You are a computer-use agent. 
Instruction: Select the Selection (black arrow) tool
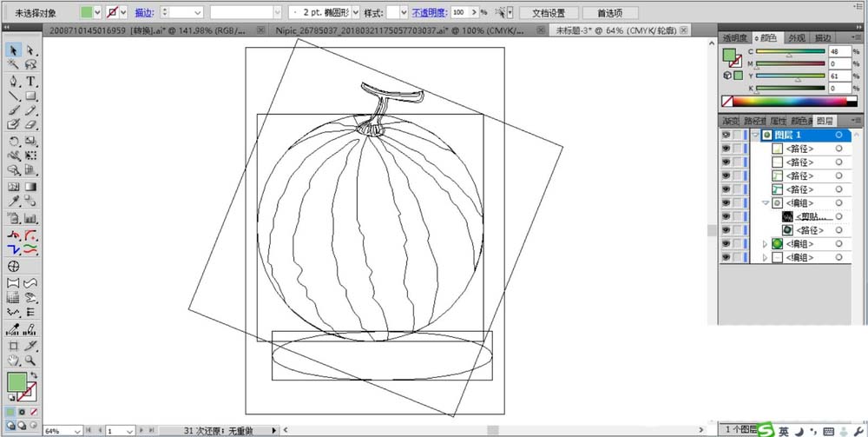coord(14,50)
